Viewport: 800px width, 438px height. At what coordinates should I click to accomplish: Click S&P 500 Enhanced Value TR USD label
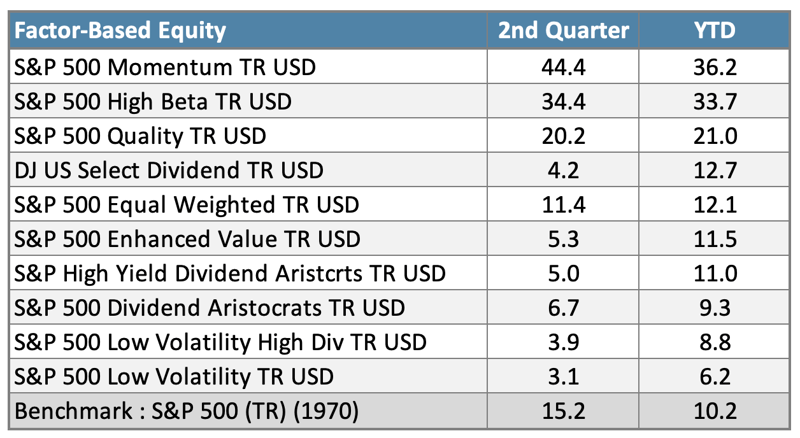click(187, 239)
